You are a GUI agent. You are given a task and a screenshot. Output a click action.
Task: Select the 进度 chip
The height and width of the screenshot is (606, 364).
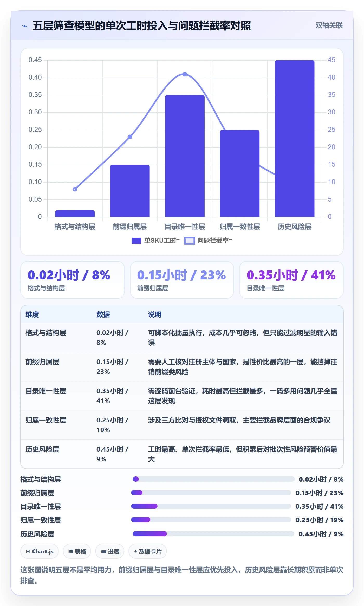point(110,551)
